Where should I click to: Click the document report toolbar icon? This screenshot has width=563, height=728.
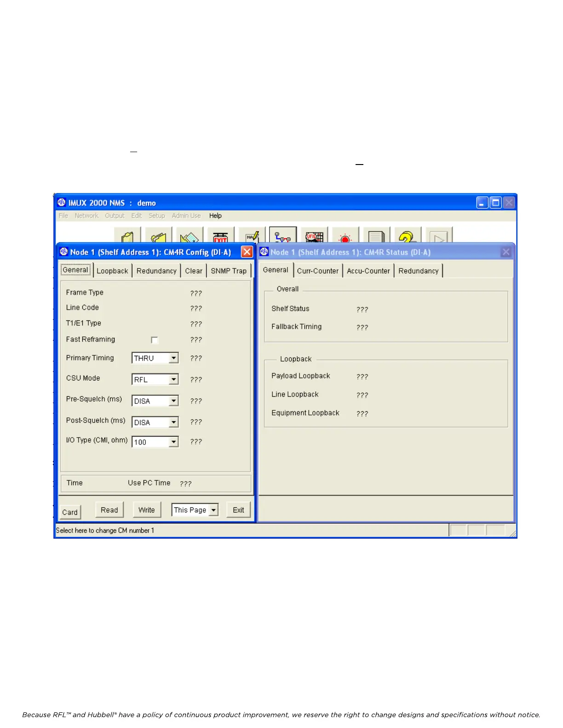(377, 235)
